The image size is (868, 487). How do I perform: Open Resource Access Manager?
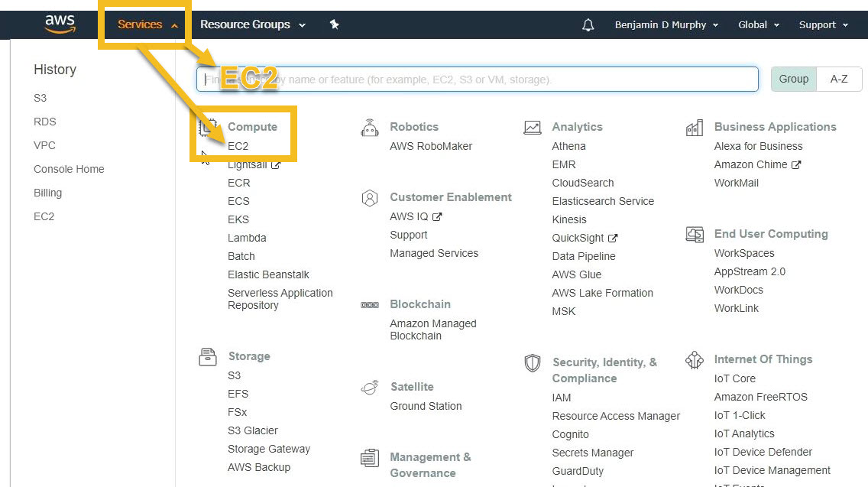point(616,416)
